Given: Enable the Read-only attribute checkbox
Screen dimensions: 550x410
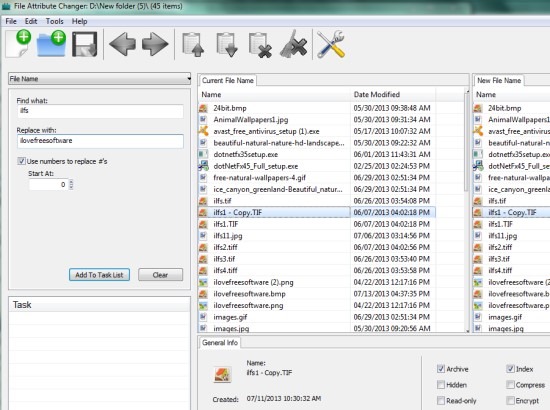Looking at the screenshot, I should pos(441,400).
